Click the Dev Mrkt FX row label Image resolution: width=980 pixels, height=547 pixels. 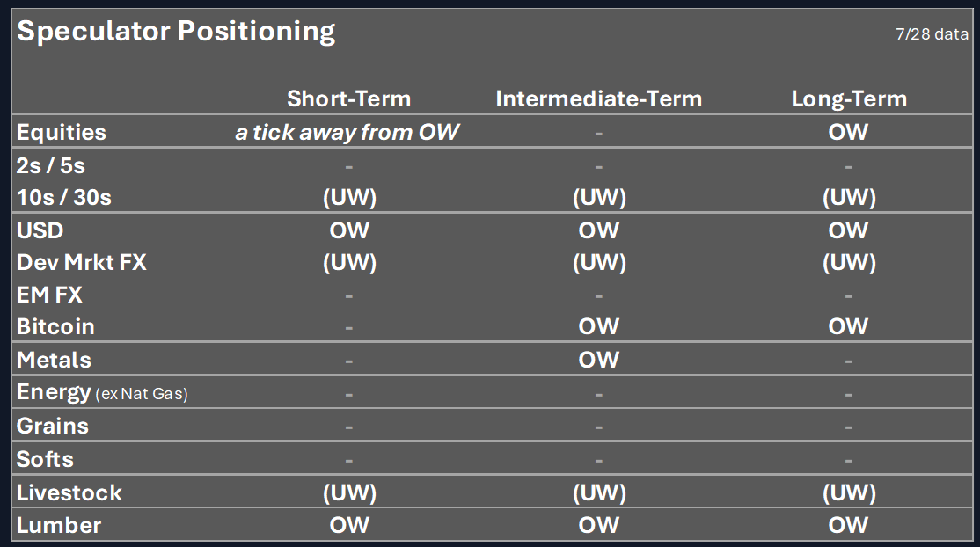[x=81, y=263]
